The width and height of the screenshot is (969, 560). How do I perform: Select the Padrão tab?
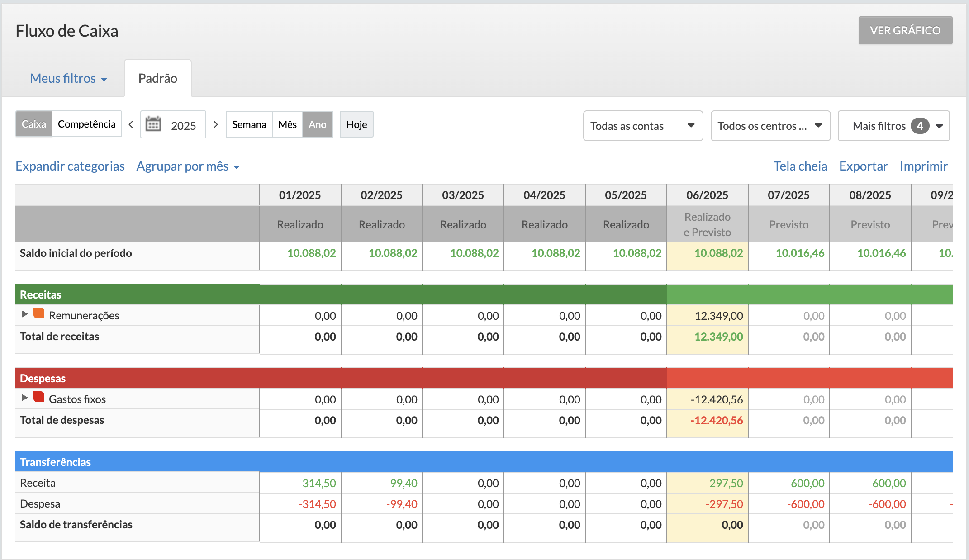pyautogui.click(x=157, y=78)
